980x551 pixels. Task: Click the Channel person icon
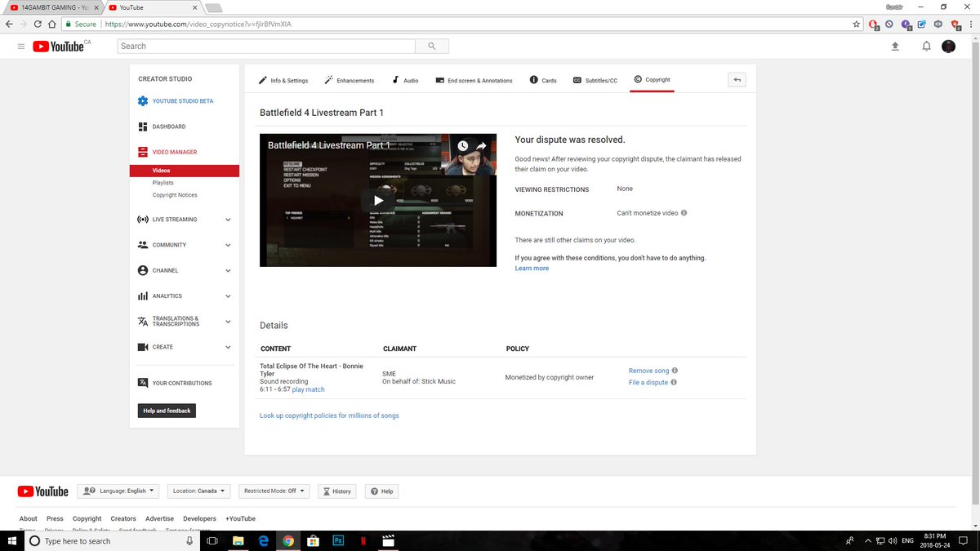[x=143, y=270]
